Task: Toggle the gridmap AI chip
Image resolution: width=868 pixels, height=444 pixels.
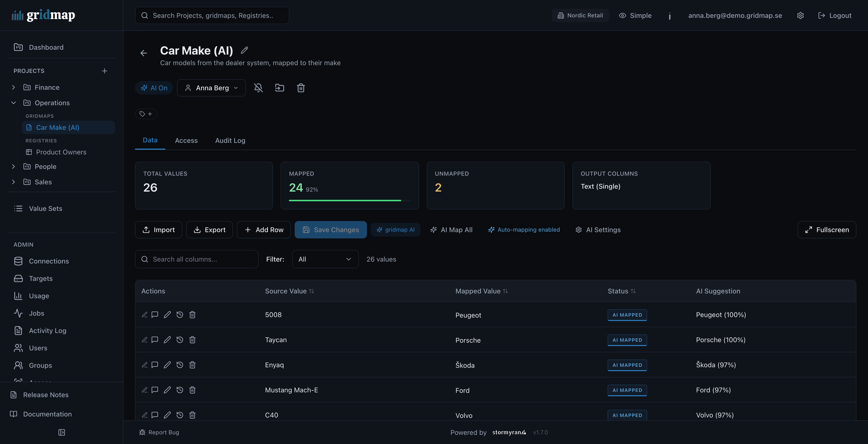Action: [x=396, y=230]
